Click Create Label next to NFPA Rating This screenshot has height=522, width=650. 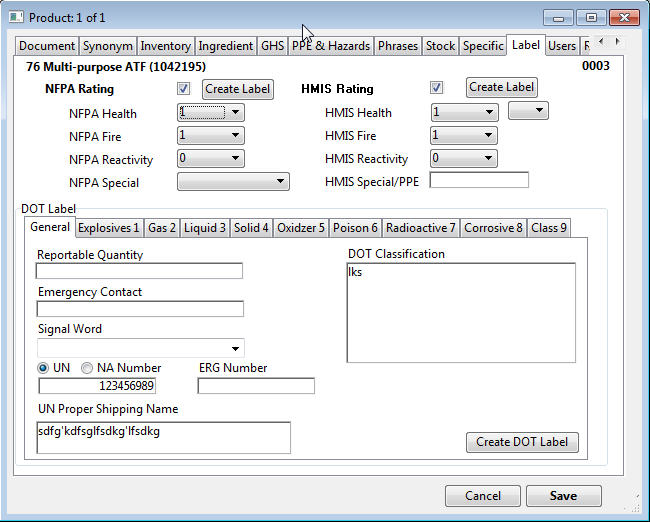pyautogui.click(x=237, y=89)
